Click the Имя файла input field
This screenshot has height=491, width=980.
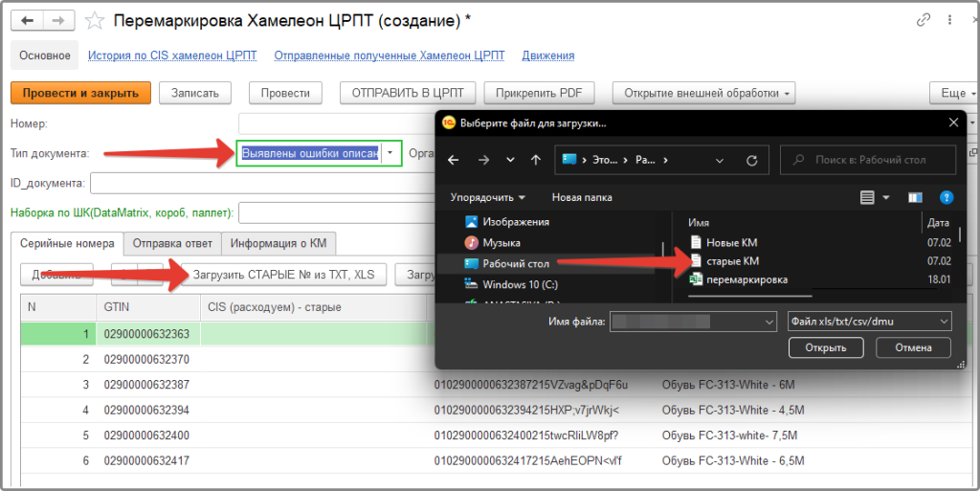pyautogui.click(x=686, y=322)
